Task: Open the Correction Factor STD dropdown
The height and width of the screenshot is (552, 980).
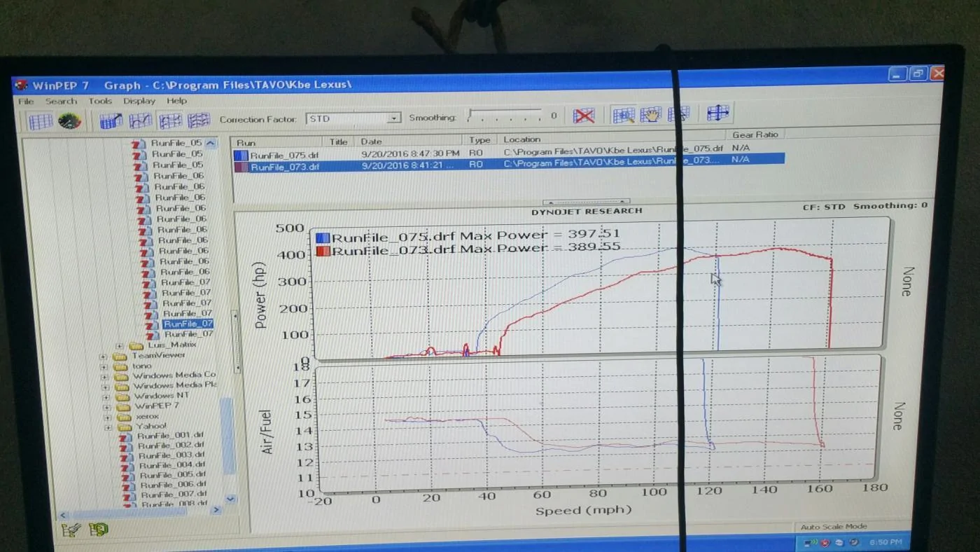Action: pyautogui.click(x=393, y=118)
